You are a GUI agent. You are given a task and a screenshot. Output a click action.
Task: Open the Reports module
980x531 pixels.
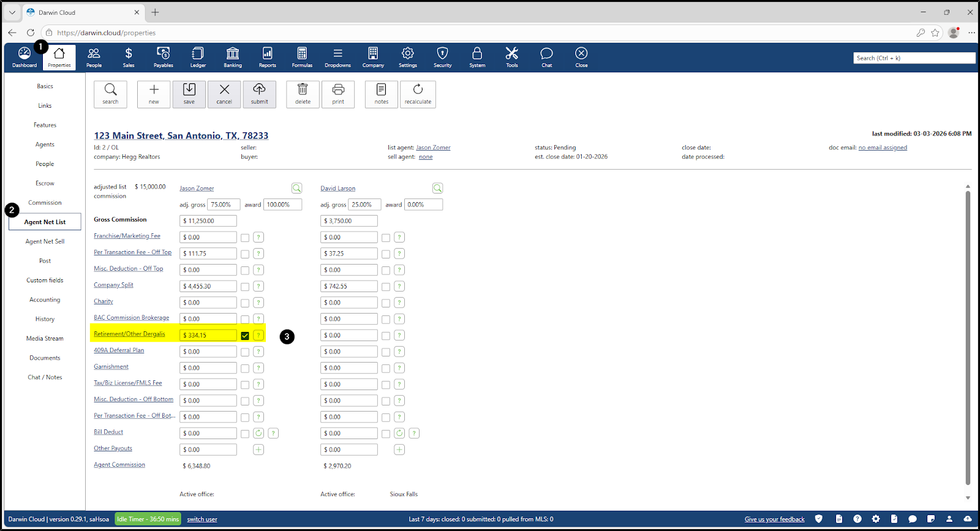(x=268, y=57)
